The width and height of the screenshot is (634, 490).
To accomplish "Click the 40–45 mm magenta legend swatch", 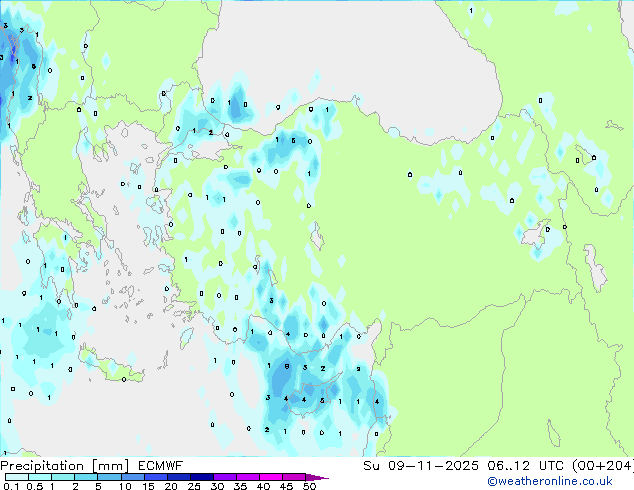I will click(x=271, y=477).
